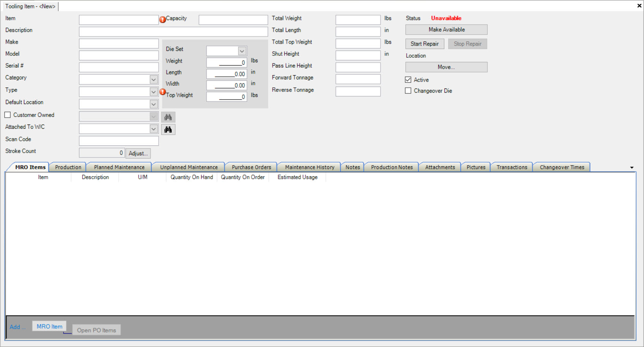Click the Model input field

(119, 55)
